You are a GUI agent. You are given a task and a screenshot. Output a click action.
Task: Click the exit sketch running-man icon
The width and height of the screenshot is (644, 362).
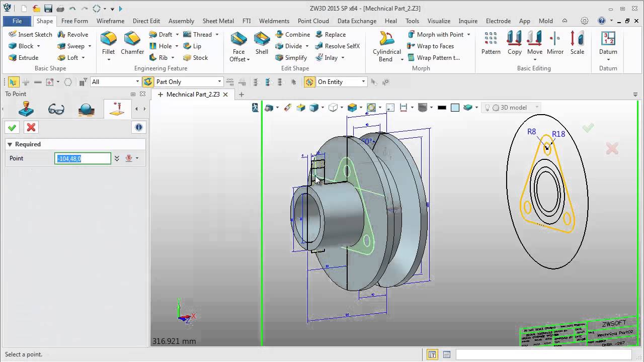[x=256, y=107]
